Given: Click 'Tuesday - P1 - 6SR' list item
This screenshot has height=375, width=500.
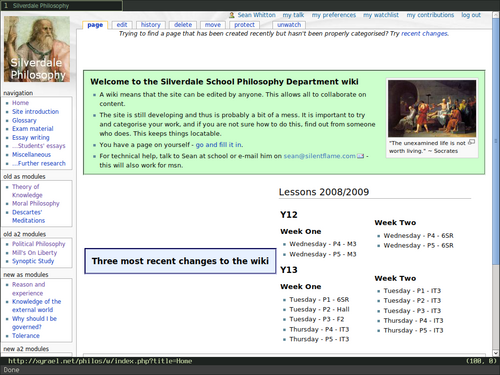Looking at the screenshot, I should point(319,300).
